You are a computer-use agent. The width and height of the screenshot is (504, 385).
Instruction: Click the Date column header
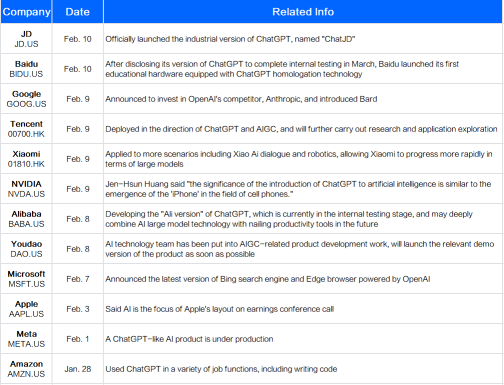[x=78, y=12]
